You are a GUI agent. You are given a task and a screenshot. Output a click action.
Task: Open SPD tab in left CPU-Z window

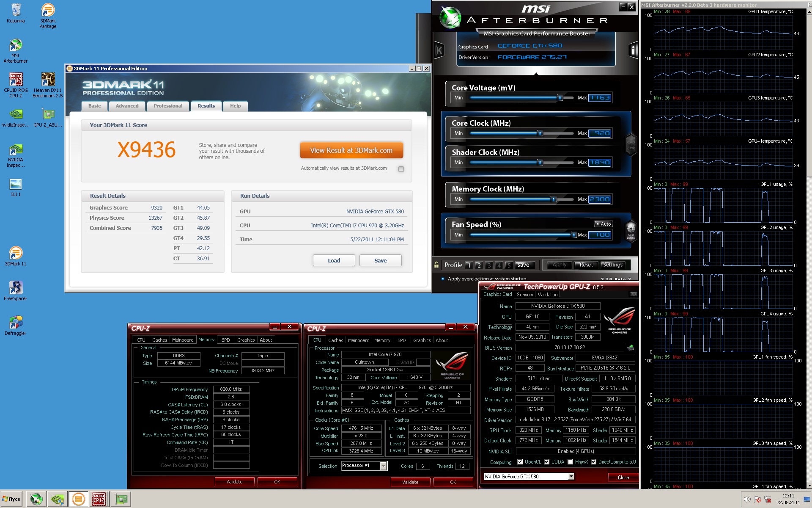pos(226,340)
